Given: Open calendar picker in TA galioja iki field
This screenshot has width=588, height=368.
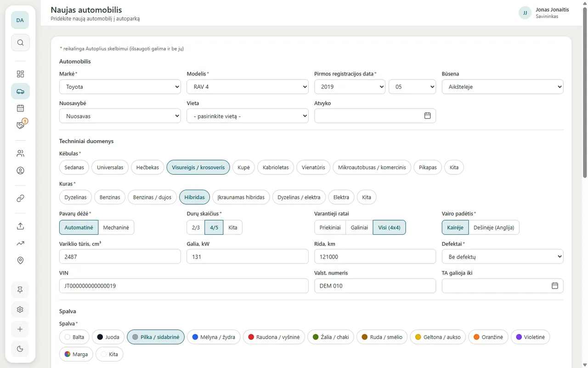Looking at the screenshot, I should [x=554, y=286].
